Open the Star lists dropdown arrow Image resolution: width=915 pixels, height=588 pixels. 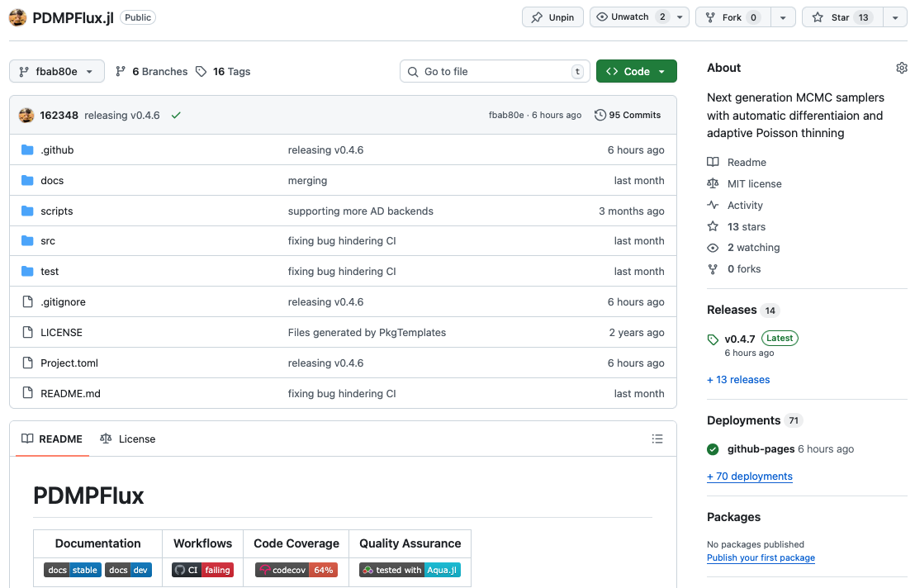[x=895, y=17]
